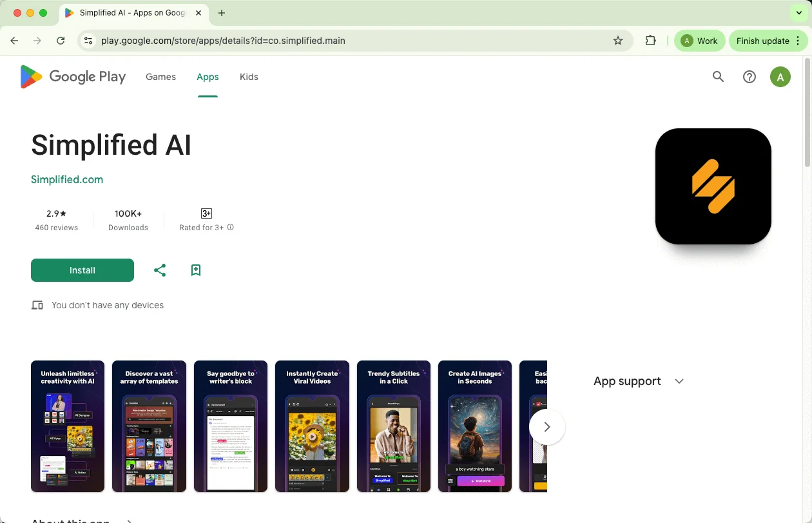This screenshot has height=523, width=812.
Task: Expand the App support section
Action: [679, 381]
